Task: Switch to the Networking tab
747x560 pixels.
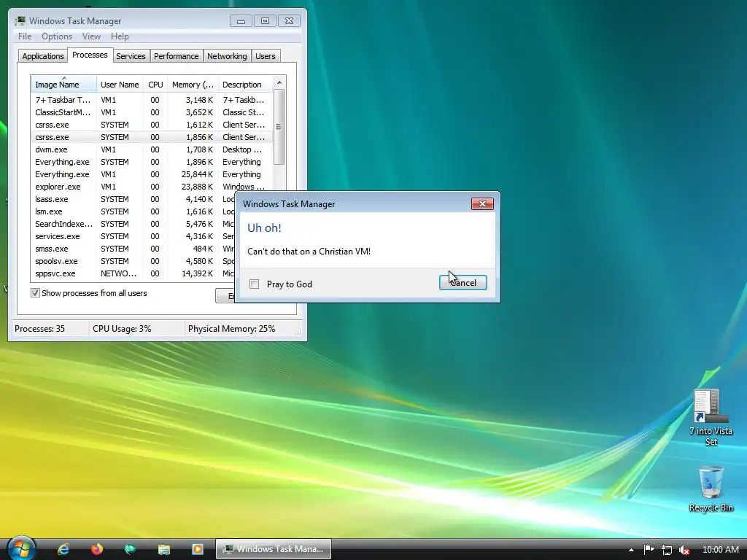Action: [x=227, y=56]
